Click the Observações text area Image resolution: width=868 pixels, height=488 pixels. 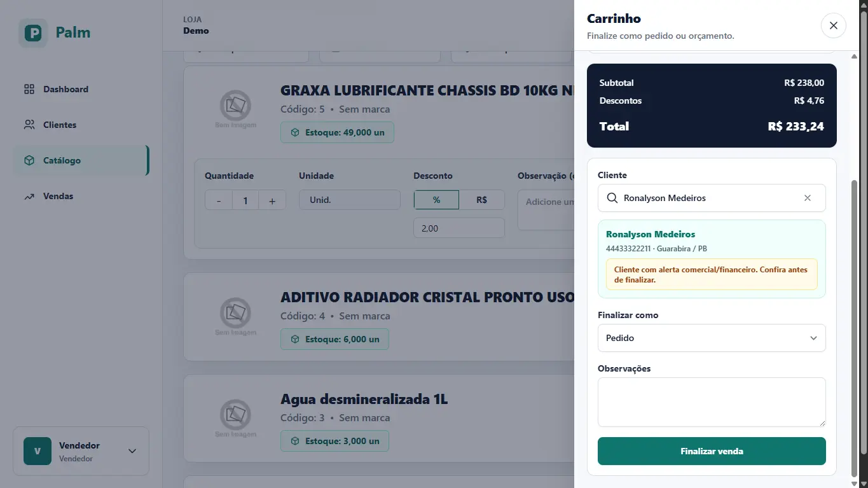[712, 402]
